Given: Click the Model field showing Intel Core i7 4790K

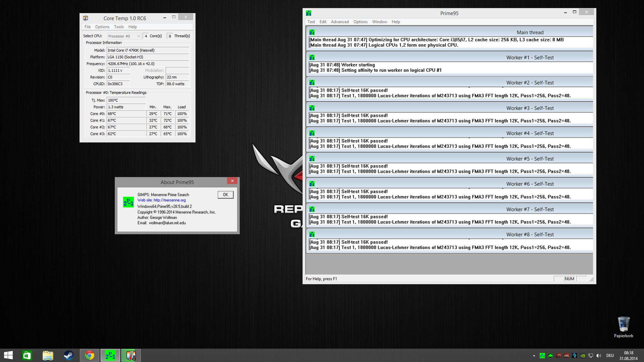Looking at the screenshot, I should coord(148,50).
